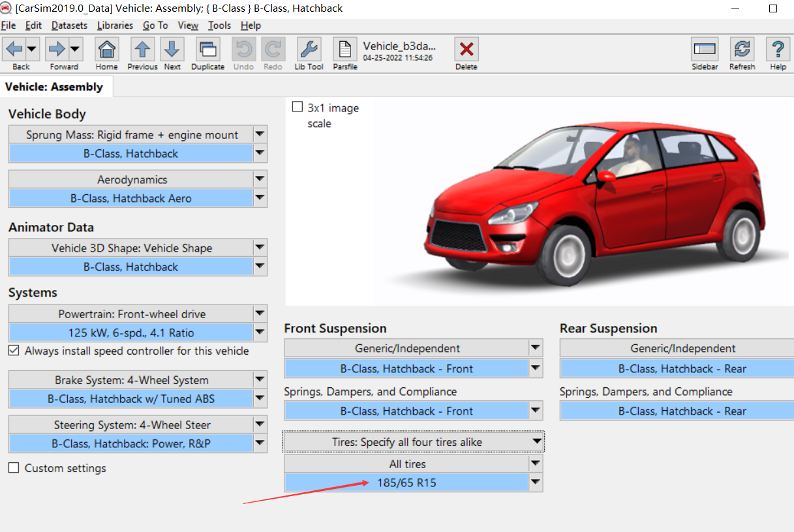Click the Redo toolbar icon

[x=273, y=49]
